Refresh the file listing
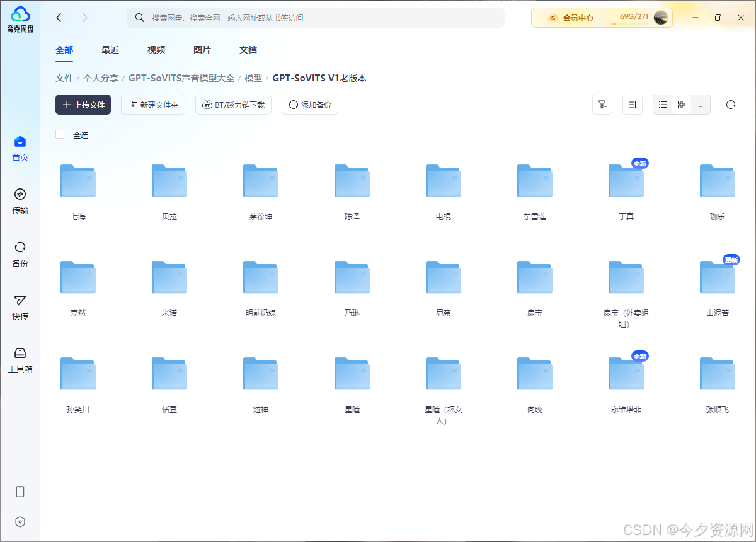The width and height of the screenshot is (756, 542). coord(731,105)
